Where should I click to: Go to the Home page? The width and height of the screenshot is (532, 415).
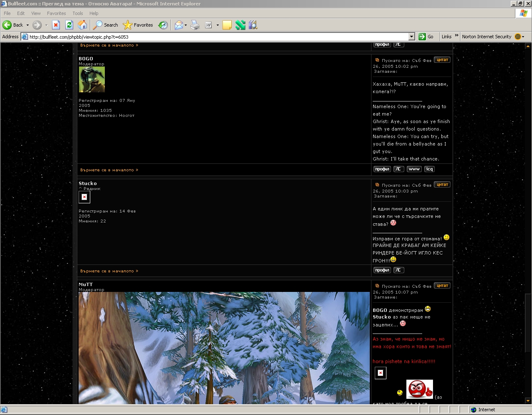click(x=83, y=25)
